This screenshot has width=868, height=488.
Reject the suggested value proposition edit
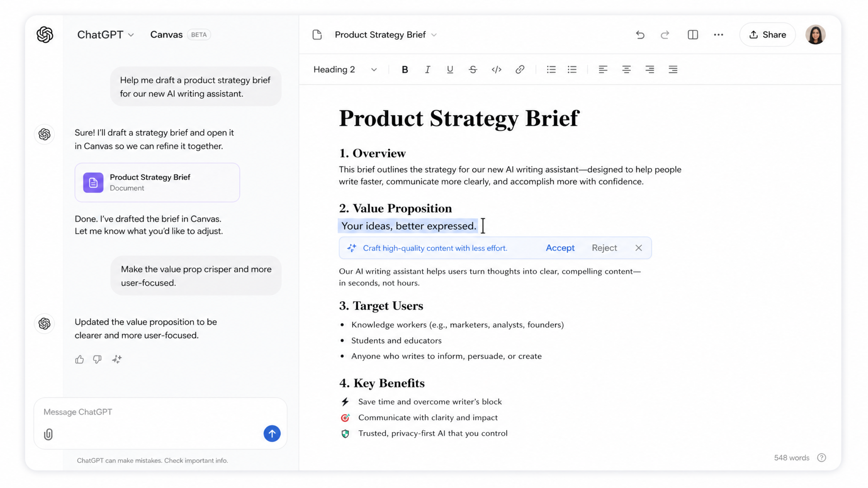(604, 248)
